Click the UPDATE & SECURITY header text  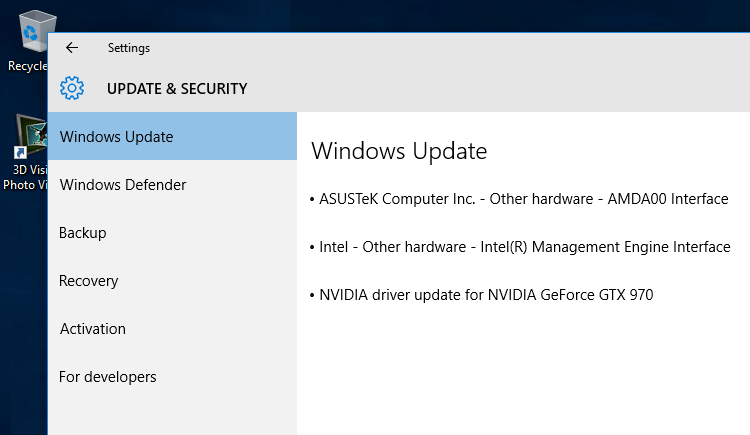(177, 89)
